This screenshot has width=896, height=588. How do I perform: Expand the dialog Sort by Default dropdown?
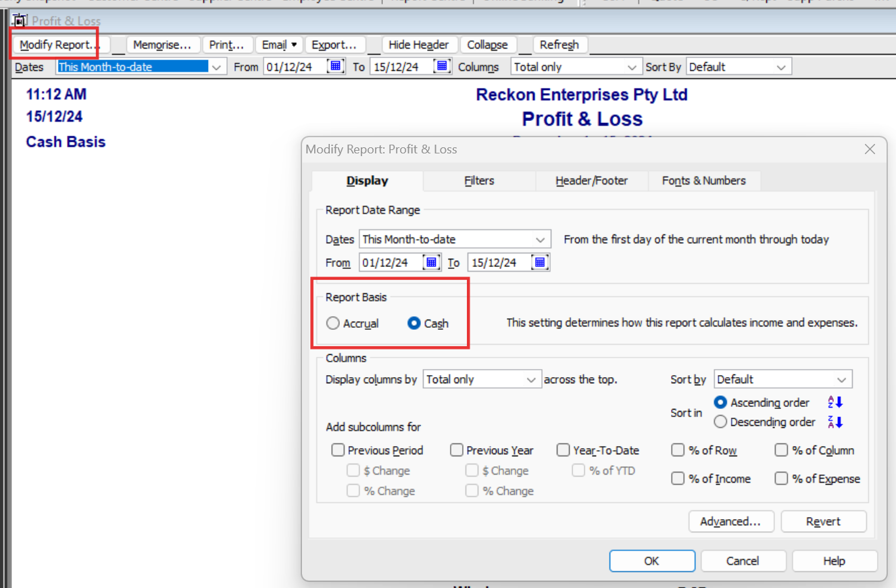point(842,379)
